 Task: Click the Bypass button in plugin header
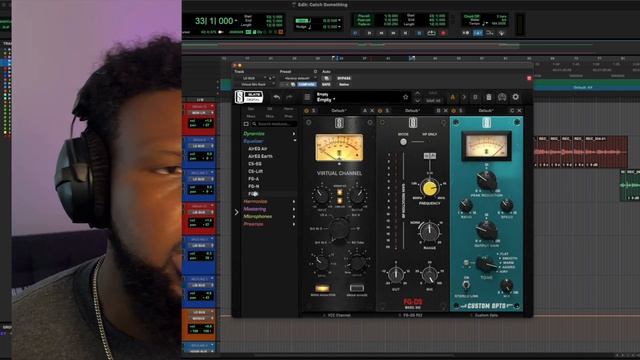pyautogui.click(x=344, y=78)
